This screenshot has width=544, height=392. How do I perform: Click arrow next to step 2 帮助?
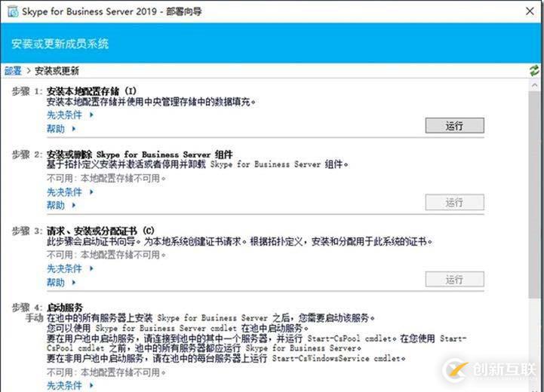73,205
